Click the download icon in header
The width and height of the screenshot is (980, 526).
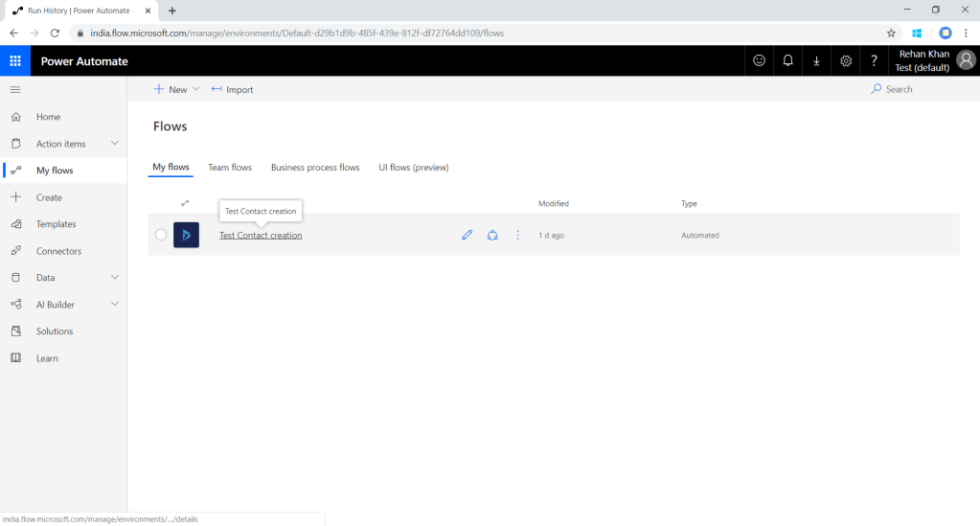pos(816,61)
